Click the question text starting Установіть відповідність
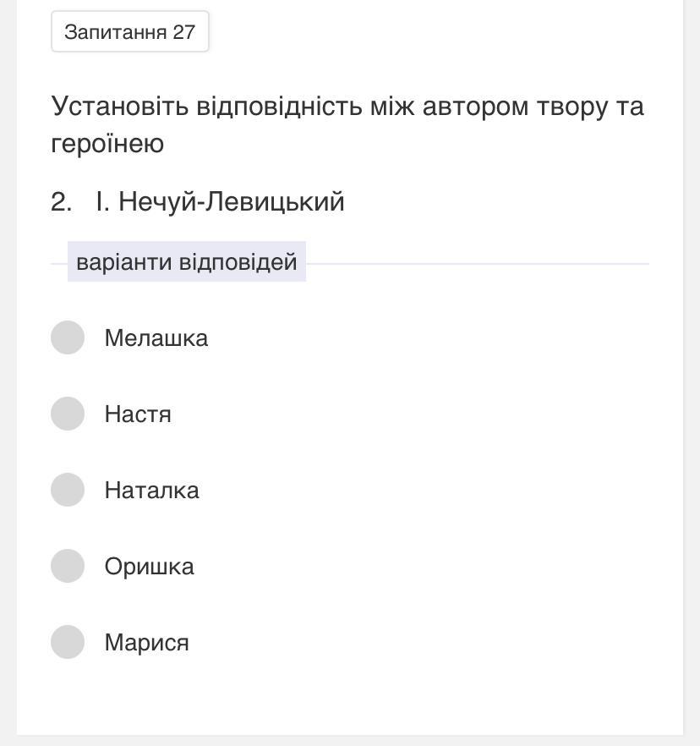700x746 pixels. point(347,107)
